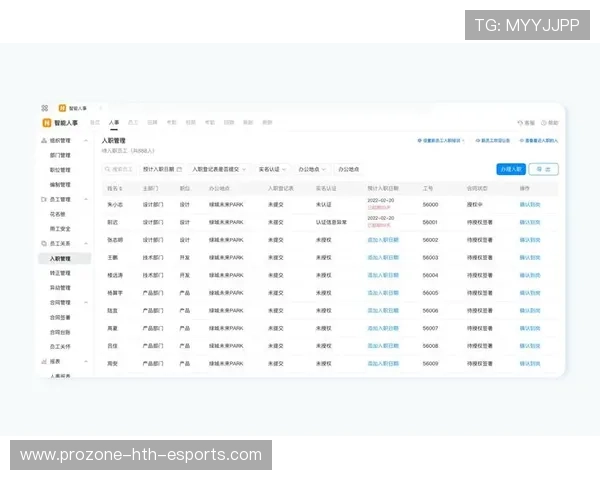Click the 帮助 link in header
Image resolution: width=600 pixels, height=480 pixels.
[550, 123]
